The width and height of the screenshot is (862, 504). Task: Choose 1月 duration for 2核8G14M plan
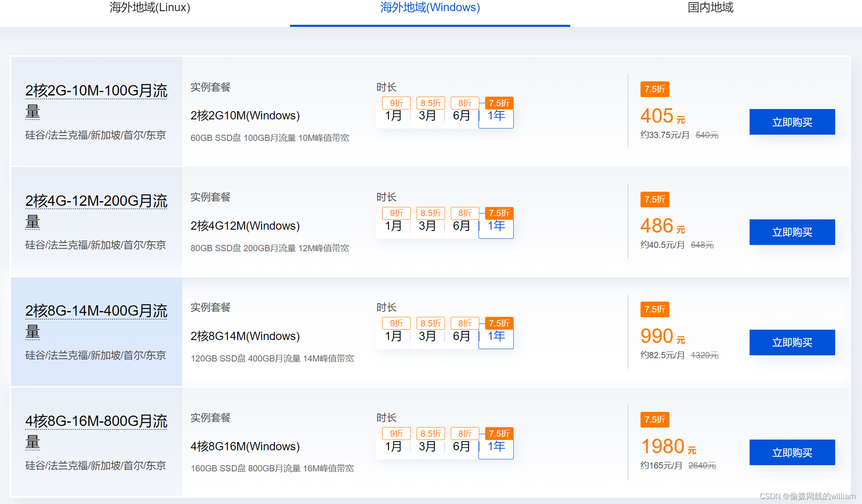coord(393,336)
